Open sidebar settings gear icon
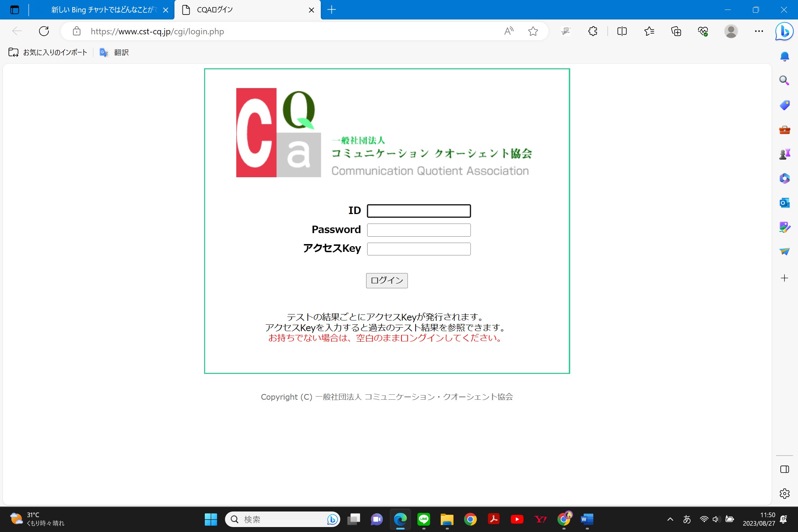This screenshot has height=532, width=798. (x=785, y=493)
